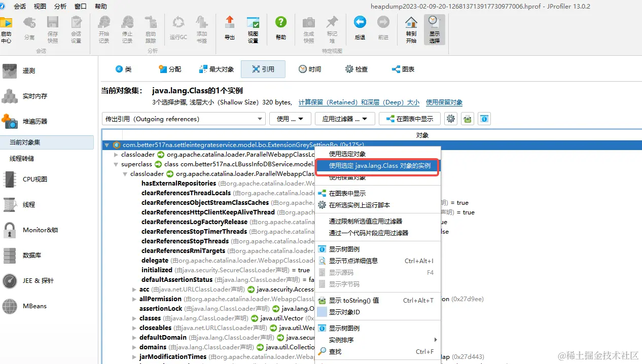Viewport: 642px width, 364px height.
Task: Open 会话设置 toolbar icon
Action: [76, 29]
